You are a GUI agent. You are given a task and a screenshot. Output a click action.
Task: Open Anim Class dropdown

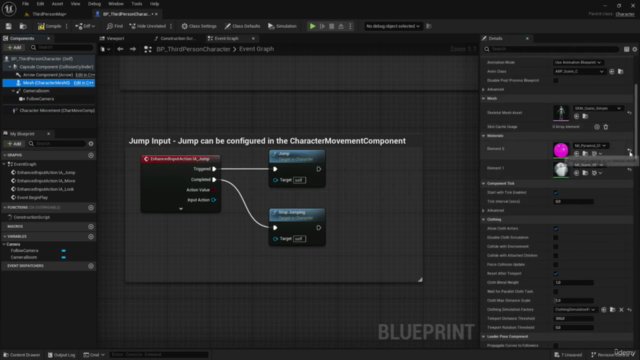[579, 71]
